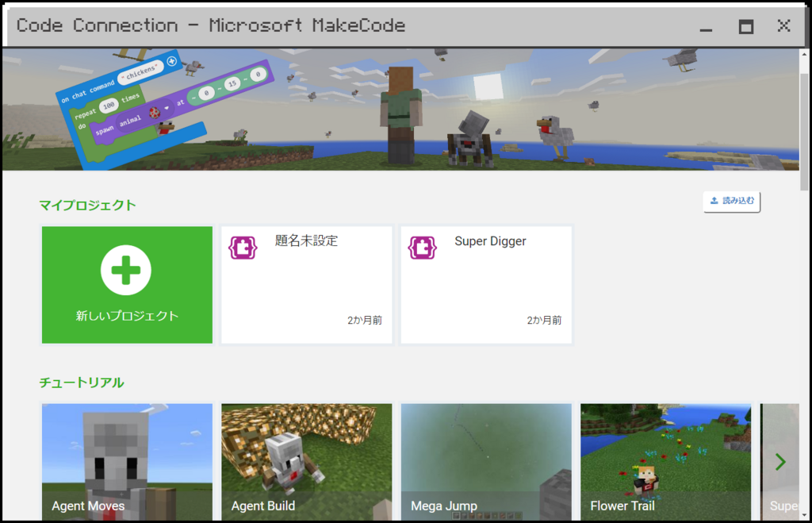Click the 読み込む import button

point(732,201)
